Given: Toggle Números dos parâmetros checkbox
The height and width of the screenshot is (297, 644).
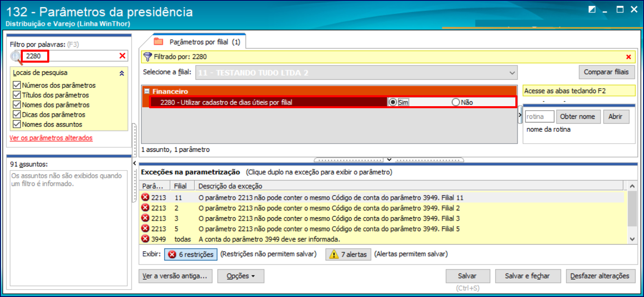Looking at the screenshot, I should click(x=17, y=85).
